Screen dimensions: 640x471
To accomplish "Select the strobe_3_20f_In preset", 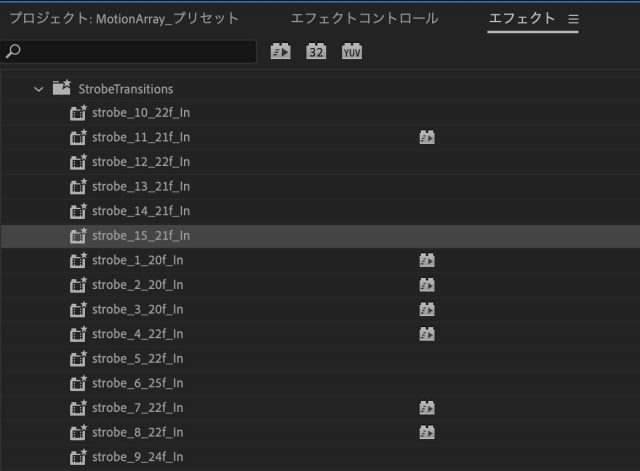I will tap(137, 310).
